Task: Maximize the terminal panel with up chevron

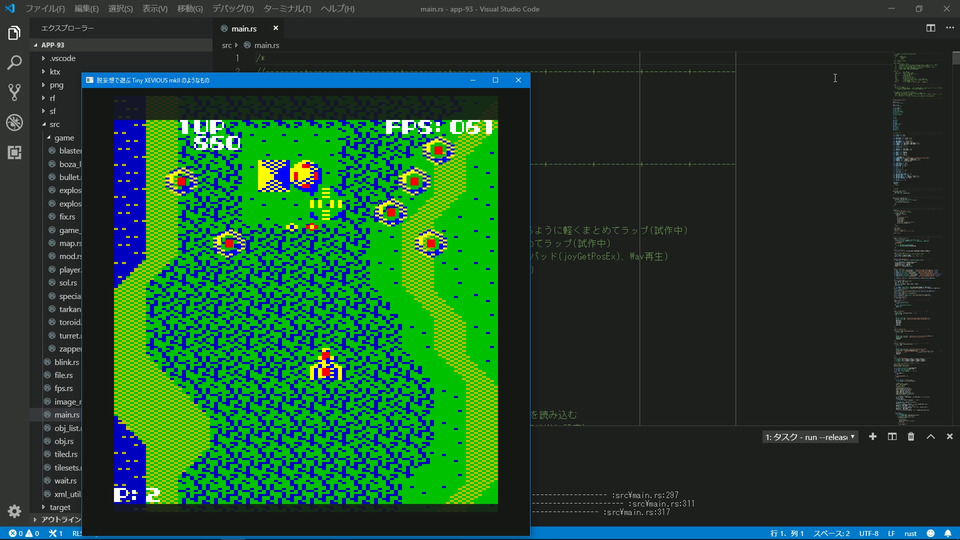Action: (x=931, y=437)
